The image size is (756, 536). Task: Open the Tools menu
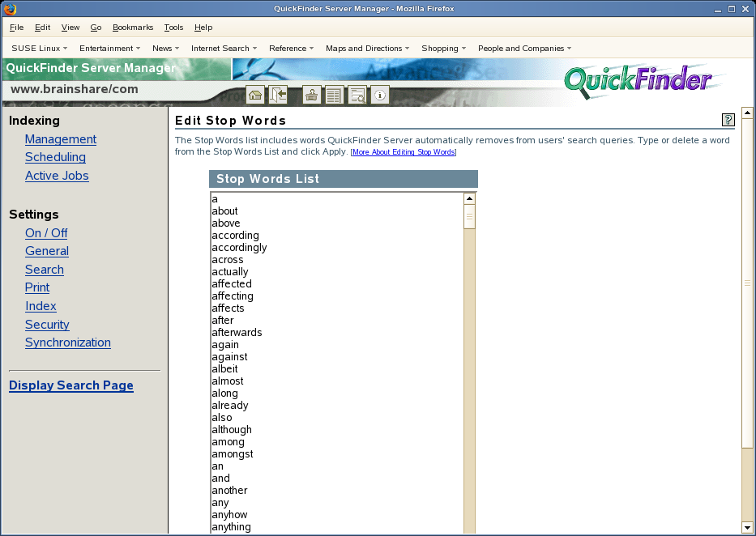[173, 28]
